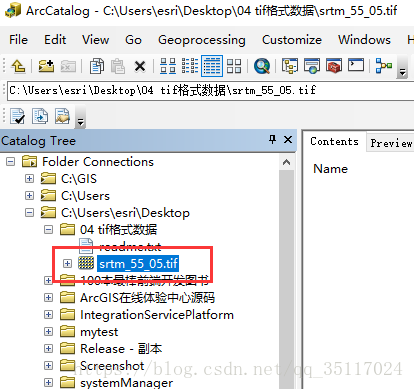Click the Up One Level toolbar icon
This screenshot has width=414, height=389.
(18, 66)
